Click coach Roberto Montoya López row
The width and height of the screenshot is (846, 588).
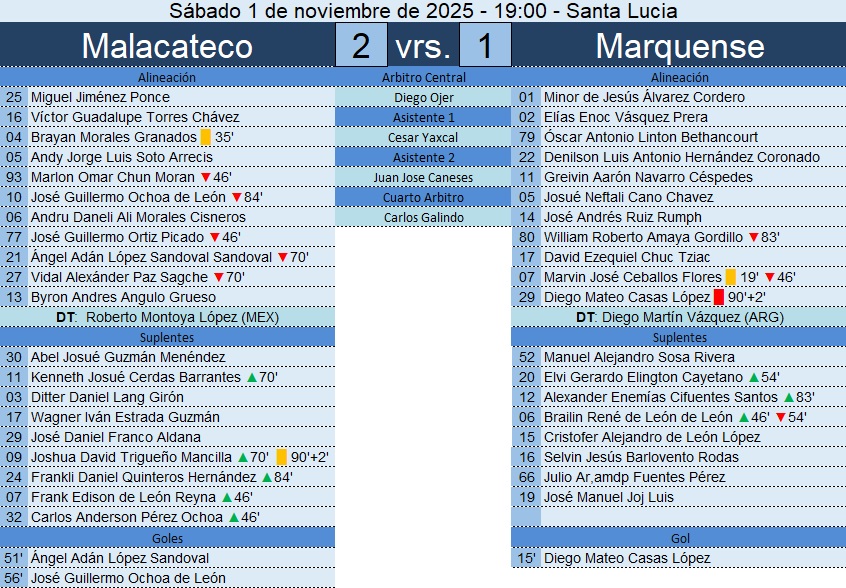(167, 317)
